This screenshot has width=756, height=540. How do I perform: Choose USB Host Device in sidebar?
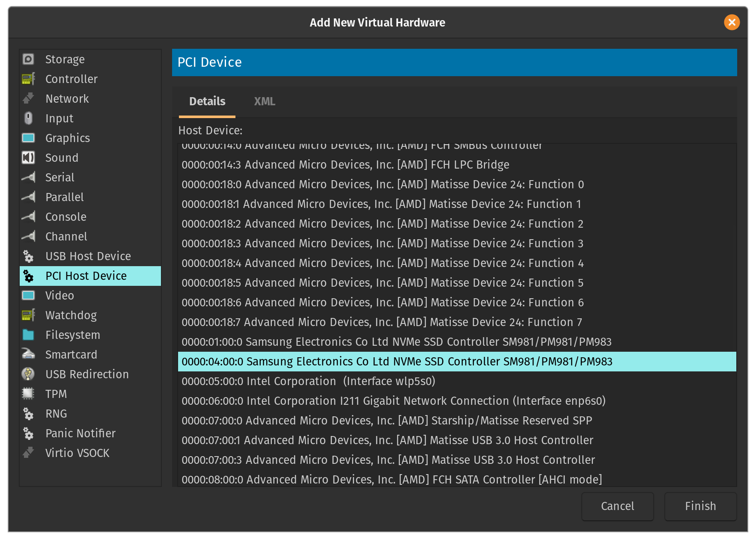pyautogui.click(x=88, y=256)
